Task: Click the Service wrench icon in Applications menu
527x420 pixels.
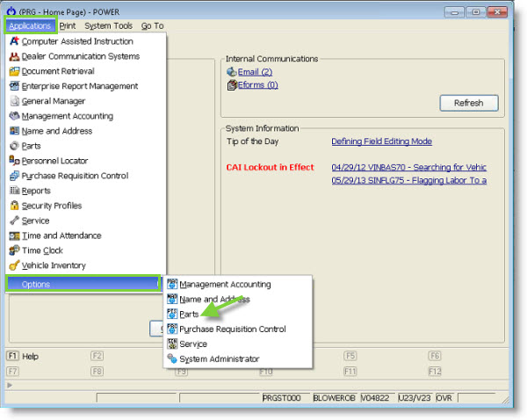Action: [14, 221]
